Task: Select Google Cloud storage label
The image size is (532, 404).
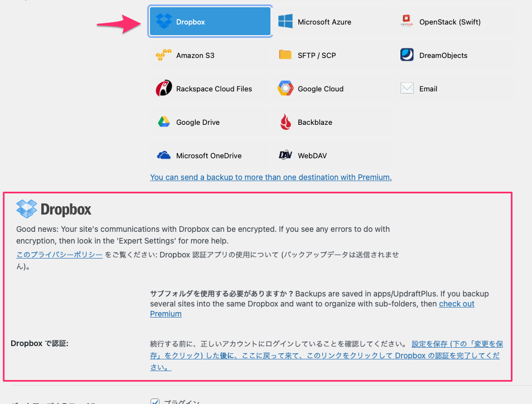Action: [x=320, y=89]
